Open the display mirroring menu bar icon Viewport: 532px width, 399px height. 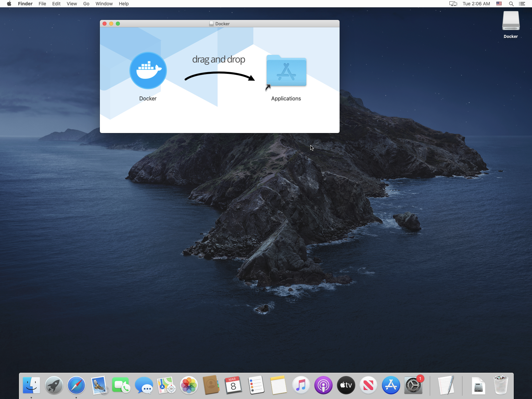pos(453,4)
